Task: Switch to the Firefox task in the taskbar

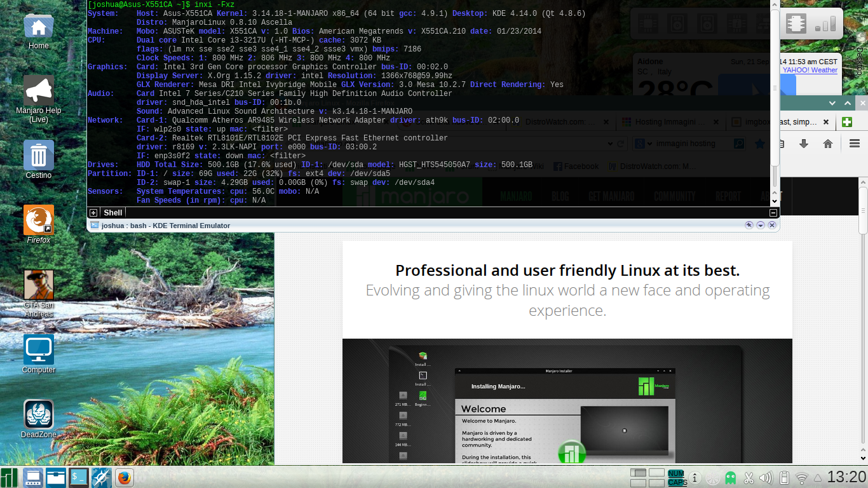Action: coord(125,477)
